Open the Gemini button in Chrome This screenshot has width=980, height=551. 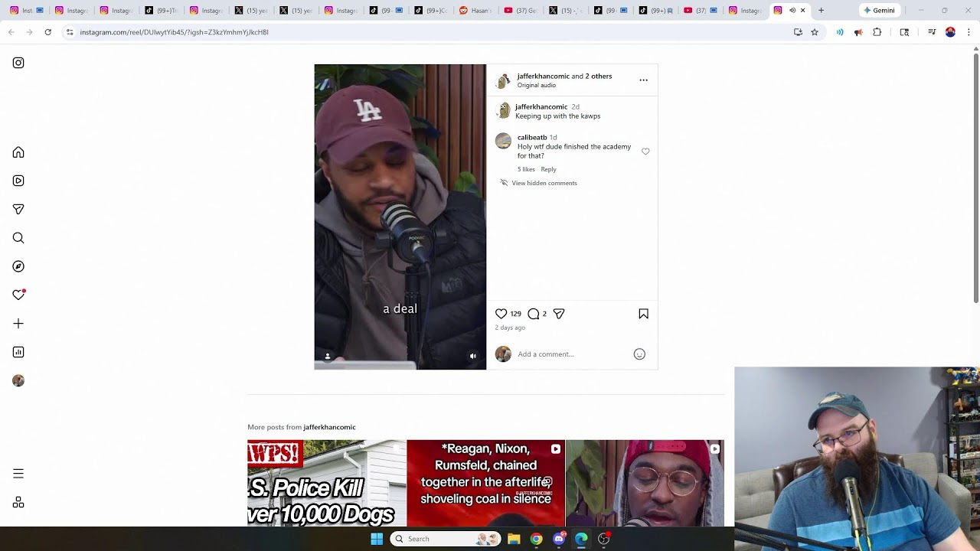pos(879,11)
